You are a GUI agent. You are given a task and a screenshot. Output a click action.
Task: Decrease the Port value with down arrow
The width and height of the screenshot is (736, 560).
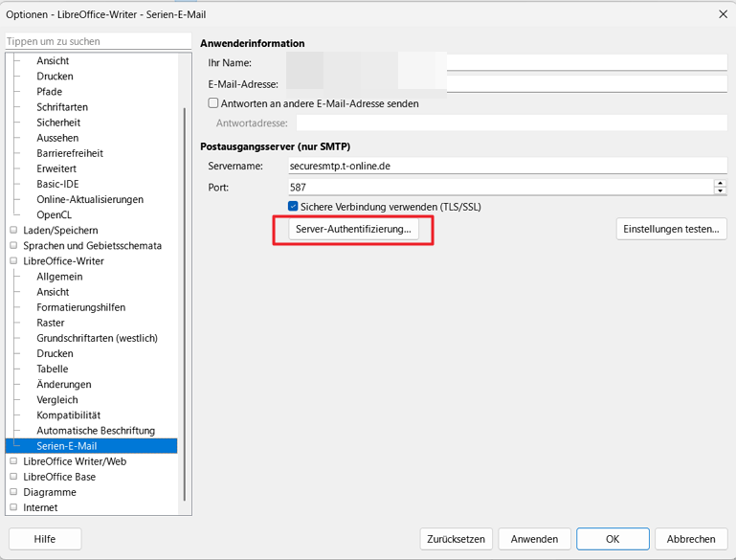720,190
